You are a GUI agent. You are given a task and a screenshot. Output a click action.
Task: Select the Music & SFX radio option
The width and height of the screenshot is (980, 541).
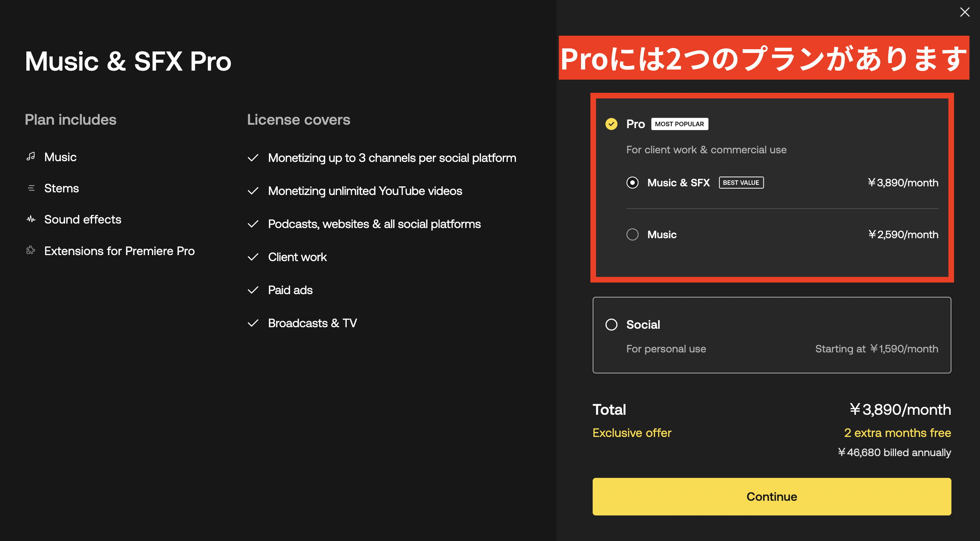632,183
